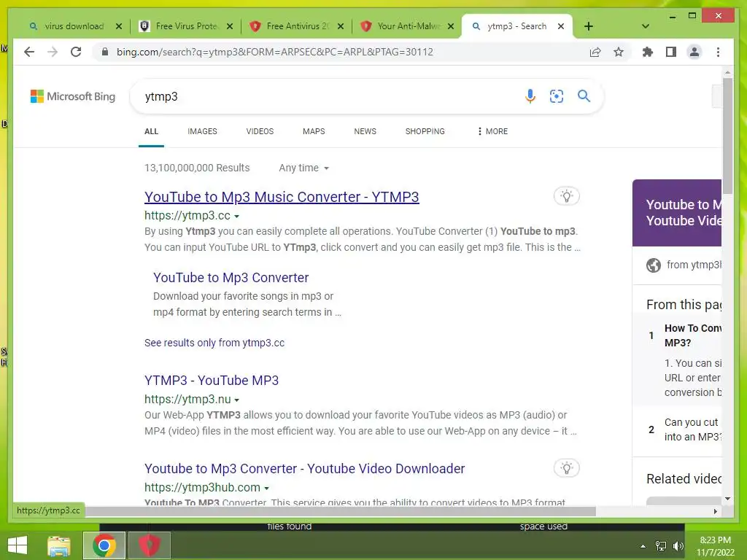Open Chrome's three-dot menu
Viewport: 747px width, 560px height.
[718, 52]
